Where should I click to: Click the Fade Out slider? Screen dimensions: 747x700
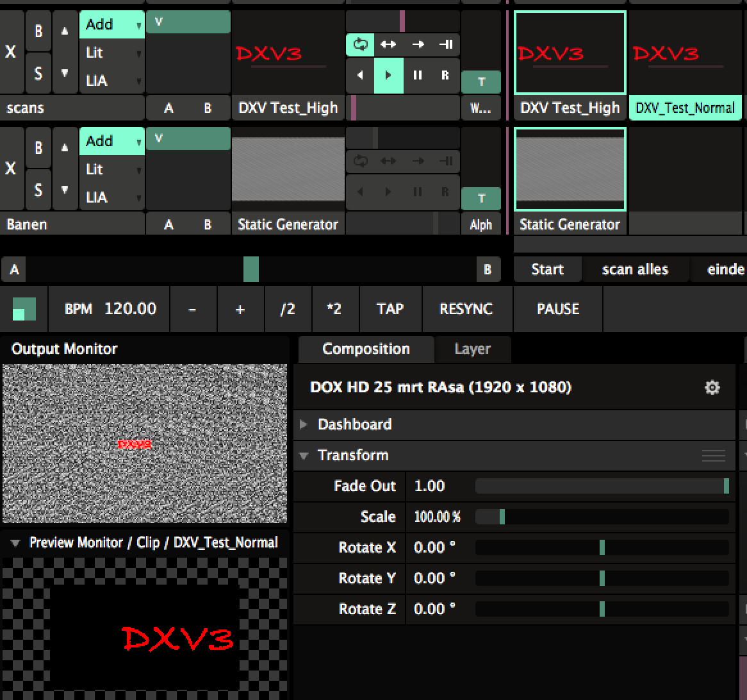click(602, 486)
